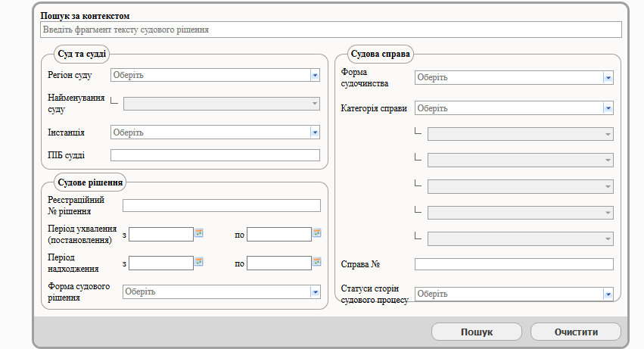Focus the Пошук за контекстом text field
Image resolution: width=644 pixels, height=349 pixels.
(x=330, y=30)
